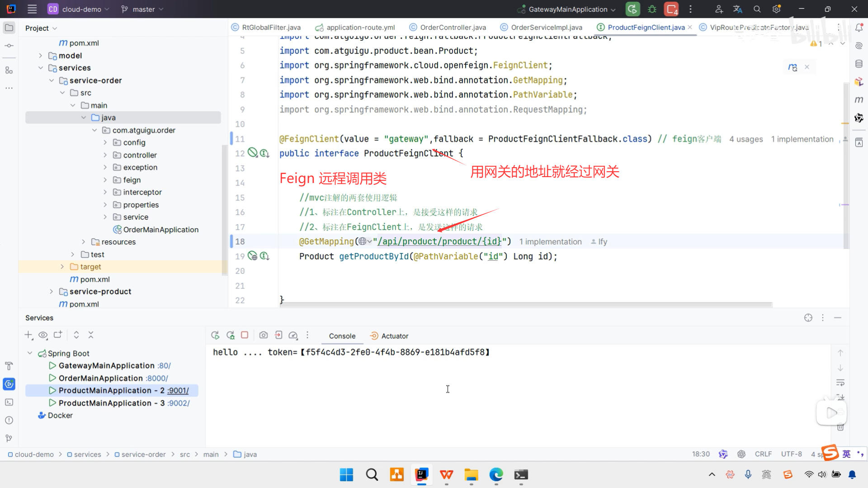
Task: Expand the service-product module folder
Action: click(x=51, y=292)
